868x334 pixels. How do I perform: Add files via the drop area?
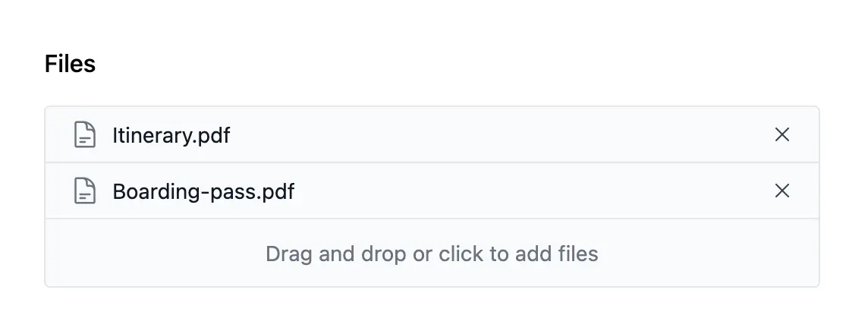point(432,254)
